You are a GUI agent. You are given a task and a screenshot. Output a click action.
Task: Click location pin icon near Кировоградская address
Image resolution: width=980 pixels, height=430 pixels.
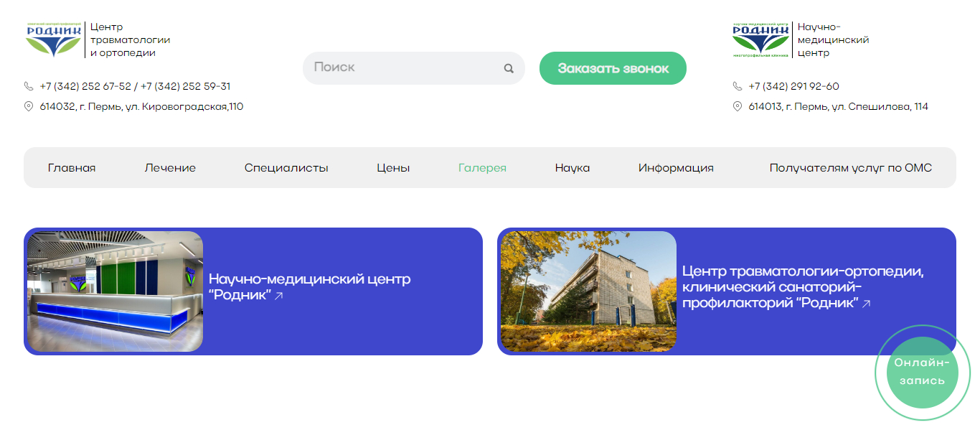29,106
